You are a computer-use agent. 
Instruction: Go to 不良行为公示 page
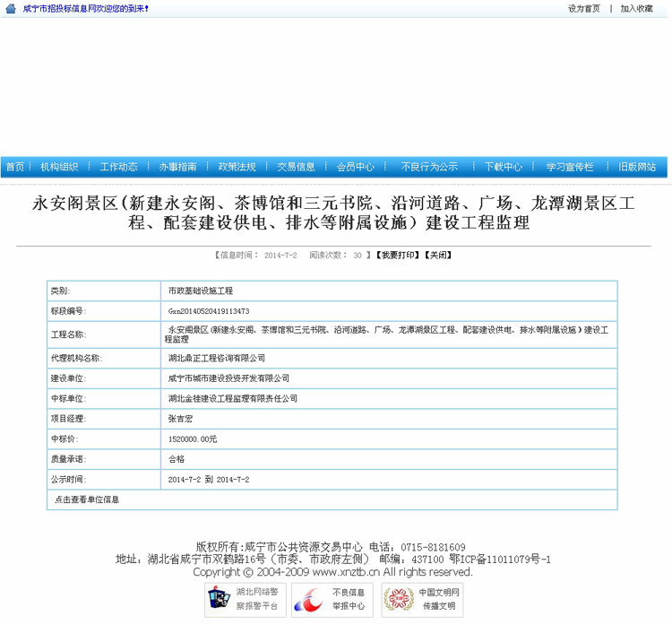point(428,167)
